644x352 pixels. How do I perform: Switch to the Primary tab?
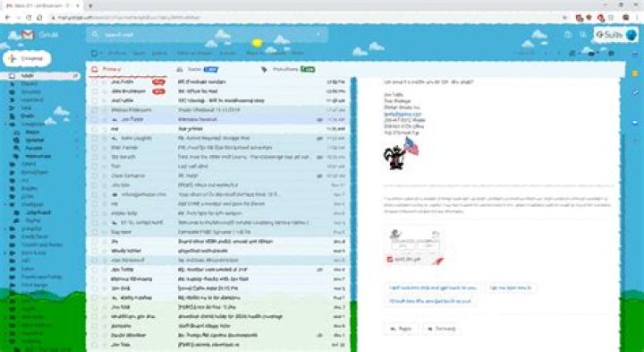(127, 70)
